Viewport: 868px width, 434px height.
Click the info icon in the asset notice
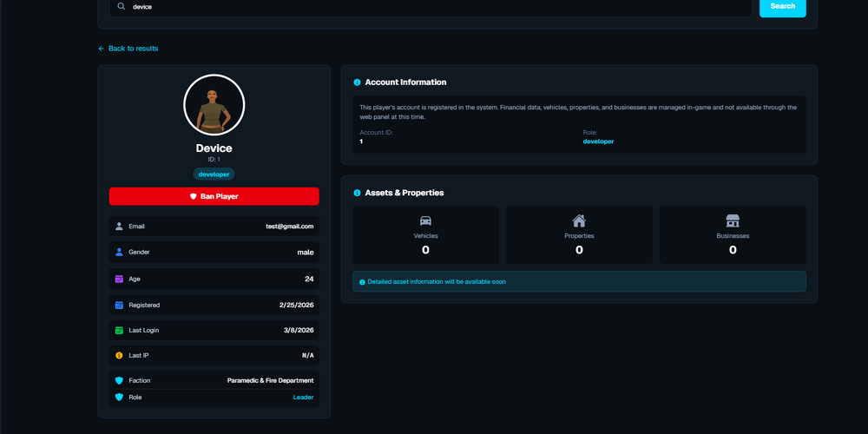[x=363, y=282]
